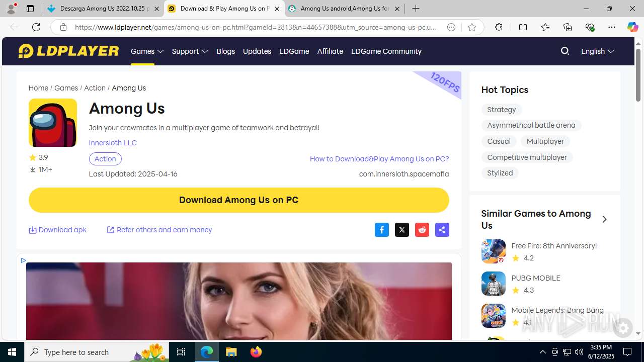The width and height of the screenshot is (644, 362).
Task: Open the site search magnifier icon
Action: (x=565, y=51)
